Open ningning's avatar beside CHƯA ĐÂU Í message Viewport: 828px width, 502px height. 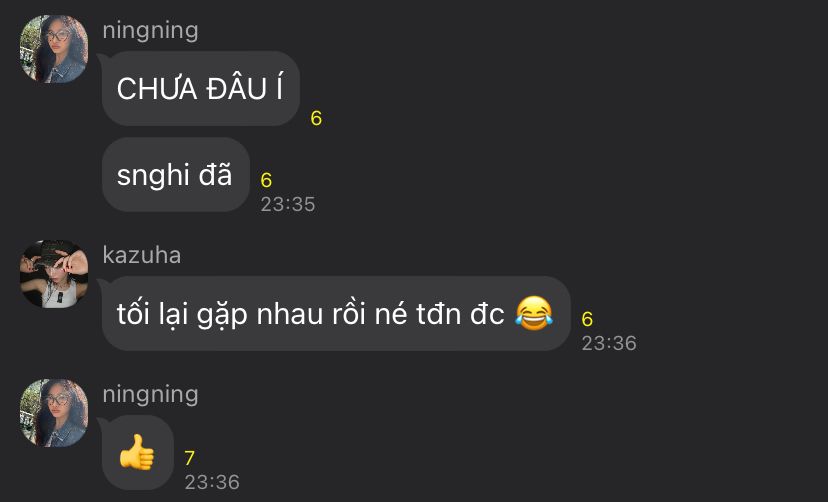54,49
